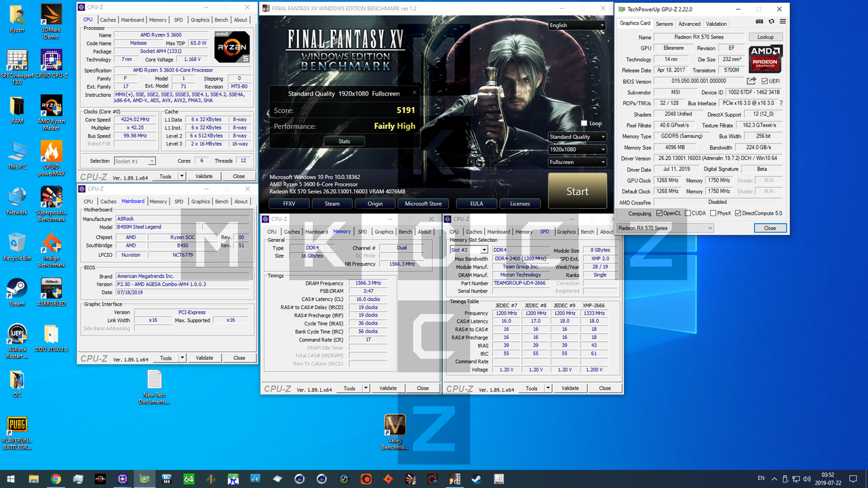This screenshot has width=868, height=488.
Task: Enable the Loop checkbox in FFXV benchmark
Action: click(x=584, y=123)
